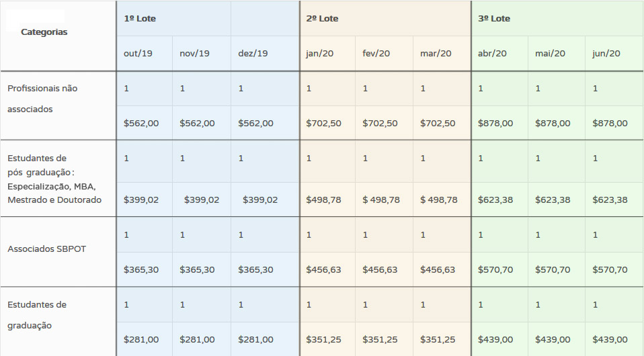
Task: Click the out/19 month cell
Action: pos(138,53)
